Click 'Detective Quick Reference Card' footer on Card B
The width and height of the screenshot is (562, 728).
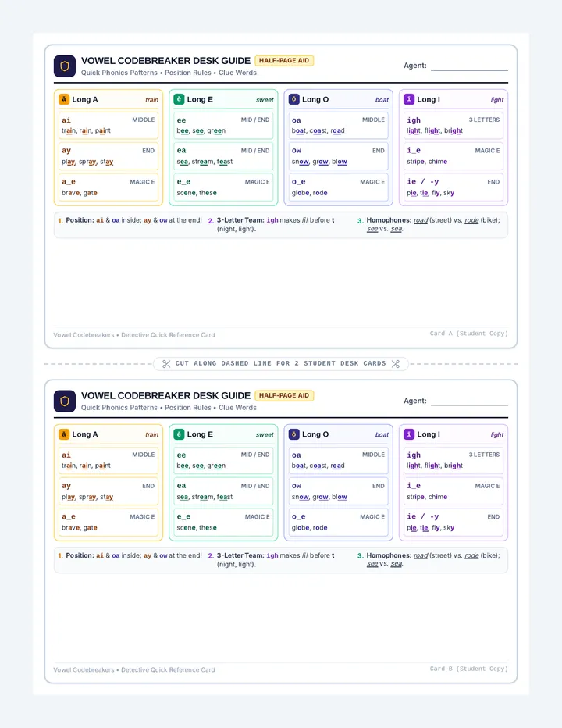[x=168, y=670]
